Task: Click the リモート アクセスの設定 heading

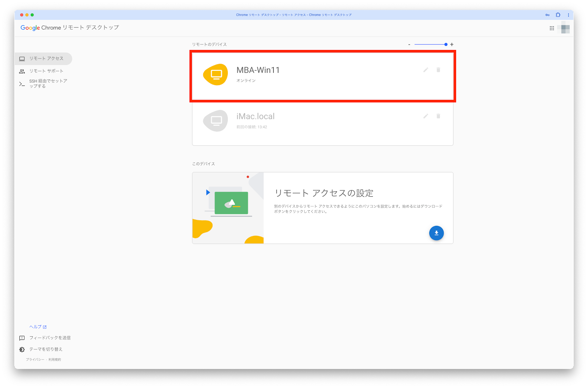Action: 324,193
